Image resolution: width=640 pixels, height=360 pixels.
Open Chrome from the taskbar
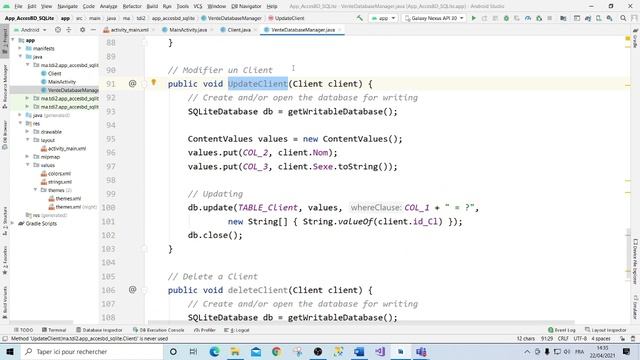pos(276,351)
